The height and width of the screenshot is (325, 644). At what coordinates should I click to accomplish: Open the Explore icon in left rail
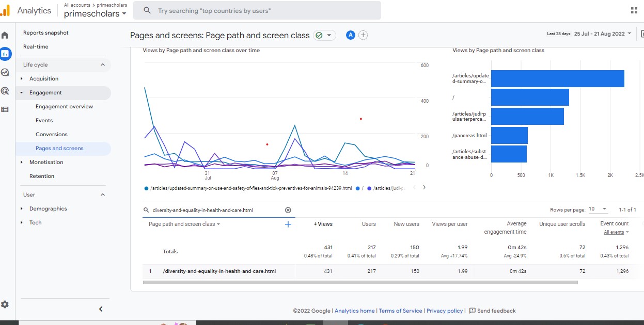tap(5, 73)
